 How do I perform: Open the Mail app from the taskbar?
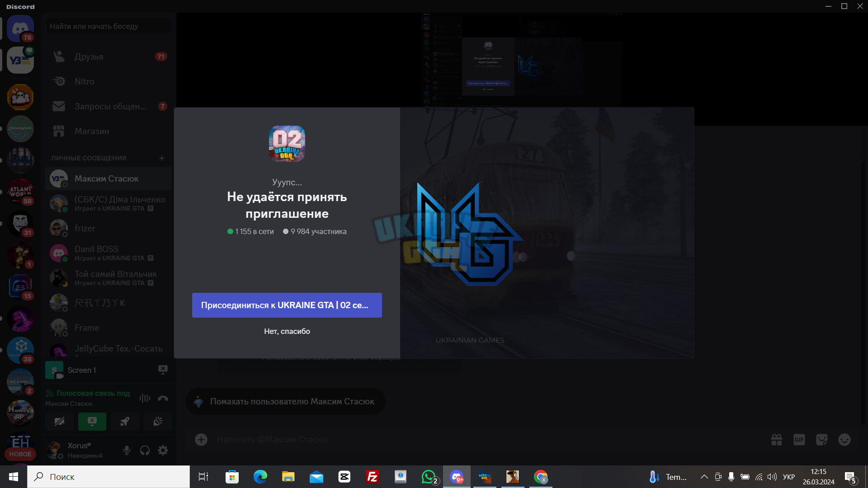pos(316,477)
